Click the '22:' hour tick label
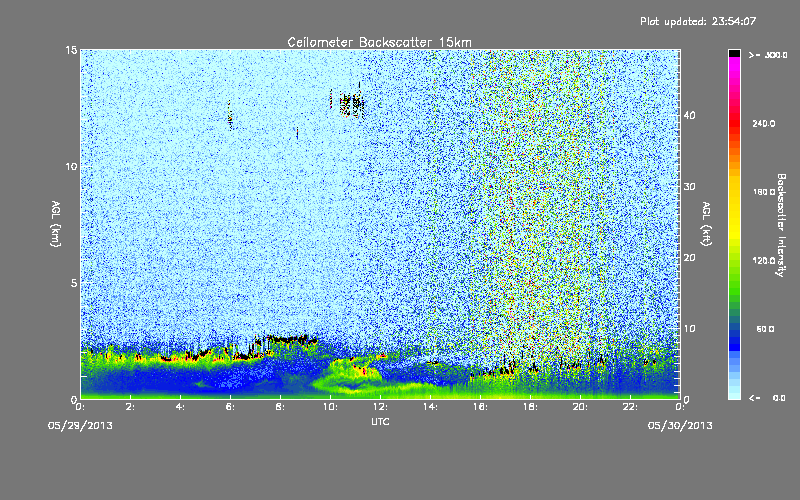The width and height of the screenshot is (800, 500). (x=630, y=407)
